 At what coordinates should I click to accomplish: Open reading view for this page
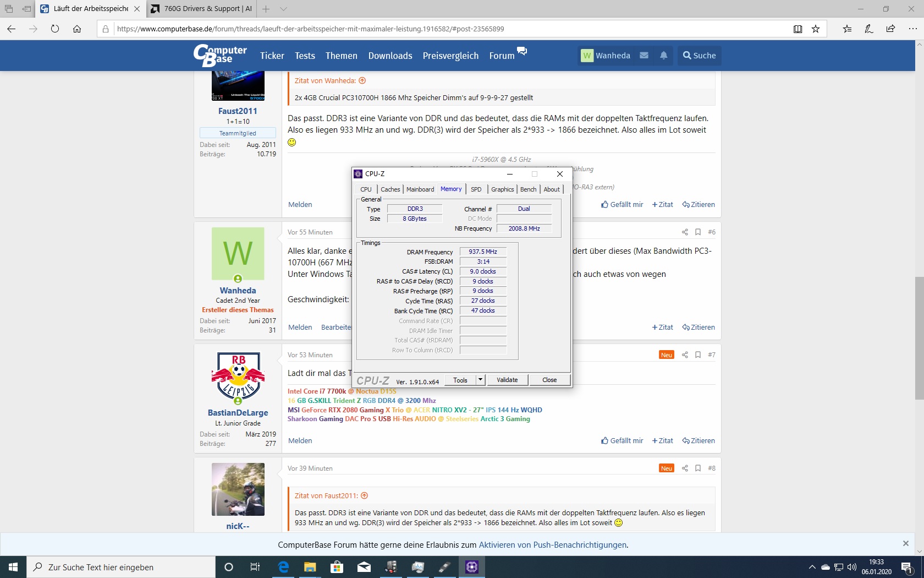(x=798, y=29)
